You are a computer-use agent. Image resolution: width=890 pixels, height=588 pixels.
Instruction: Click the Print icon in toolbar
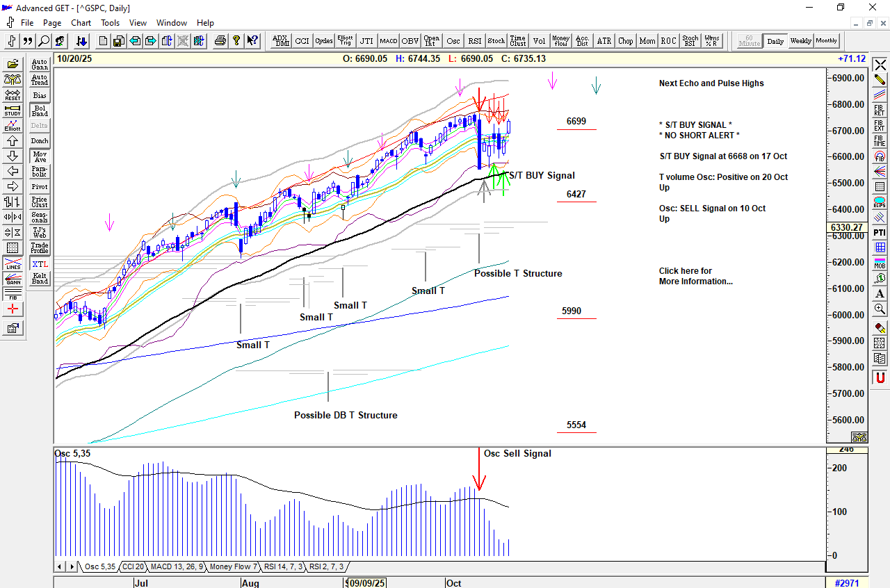click(x=220, y=41)
